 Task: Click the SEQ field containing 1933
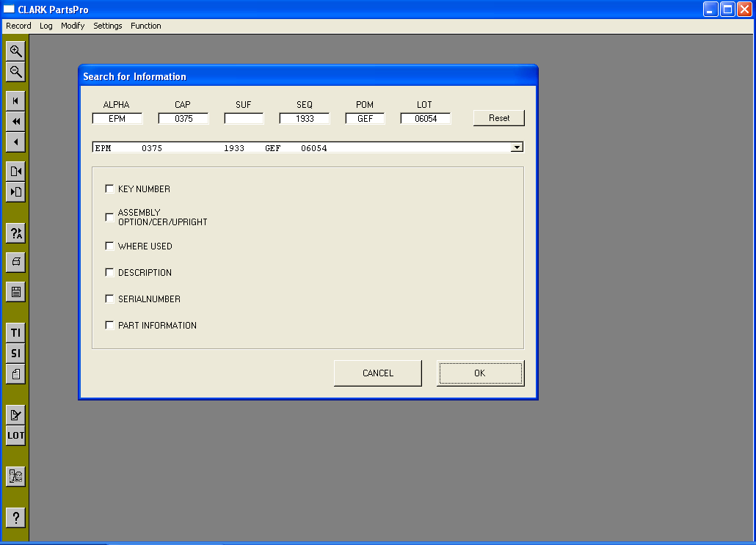click(x=304, y=119)
